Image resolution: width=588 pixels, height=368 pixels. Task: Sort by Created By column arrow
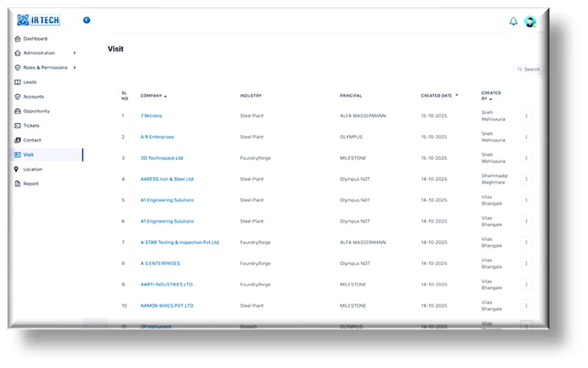tap(491, 100)
